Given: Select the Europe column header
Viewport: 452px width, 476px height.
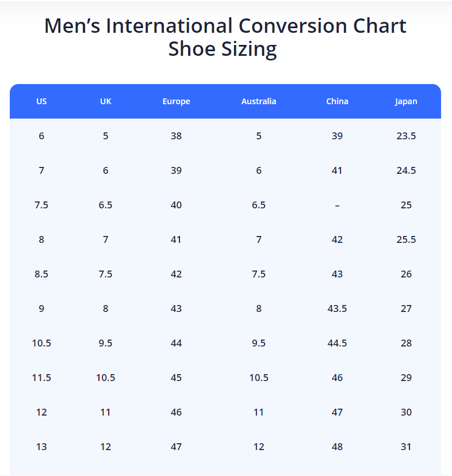Looking at the screenshot, I should 176,101.
